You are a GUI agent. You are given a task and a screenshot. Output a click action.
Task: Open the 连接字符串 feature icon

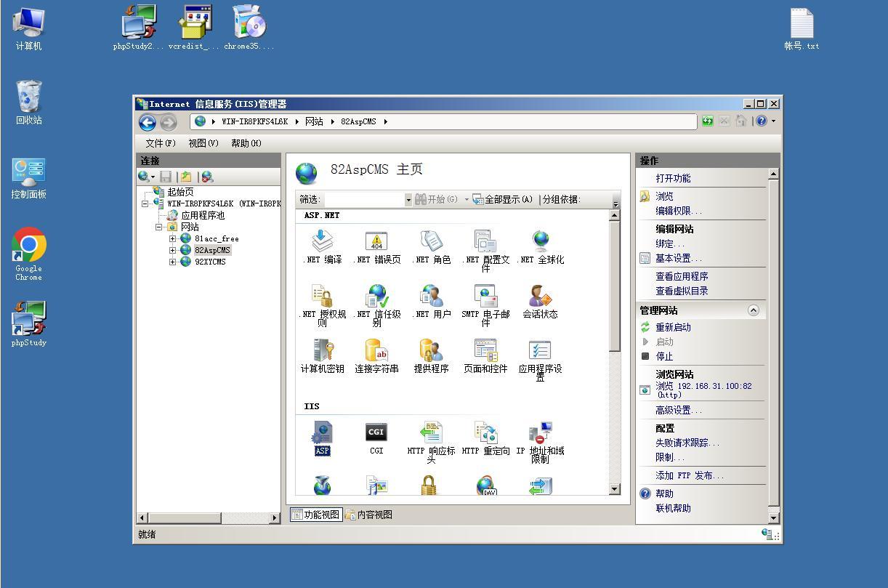coord(376,356)
